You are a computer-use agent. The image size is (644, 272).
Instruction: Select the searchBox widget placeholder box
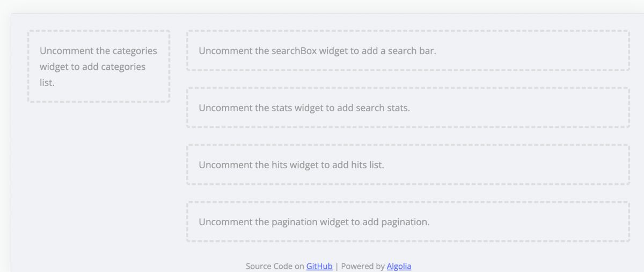(x=408, y=51)
